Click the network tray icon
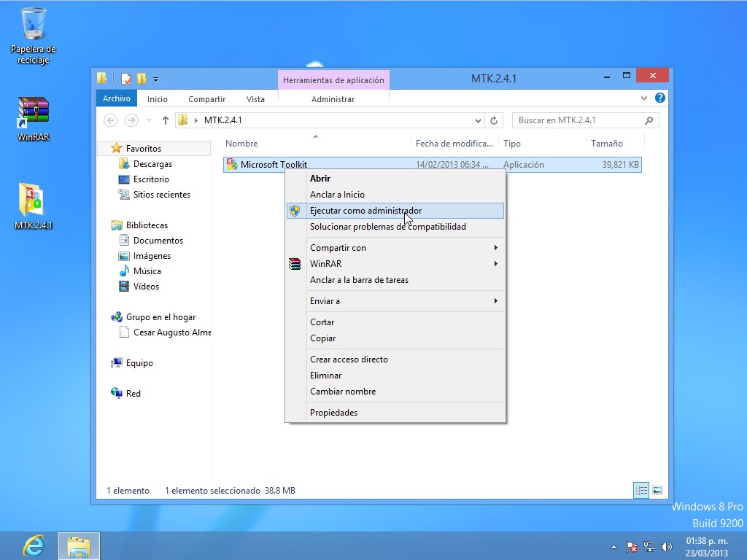Screen dimensions: 747x560 pyautogui.click(x=649, y=547)
